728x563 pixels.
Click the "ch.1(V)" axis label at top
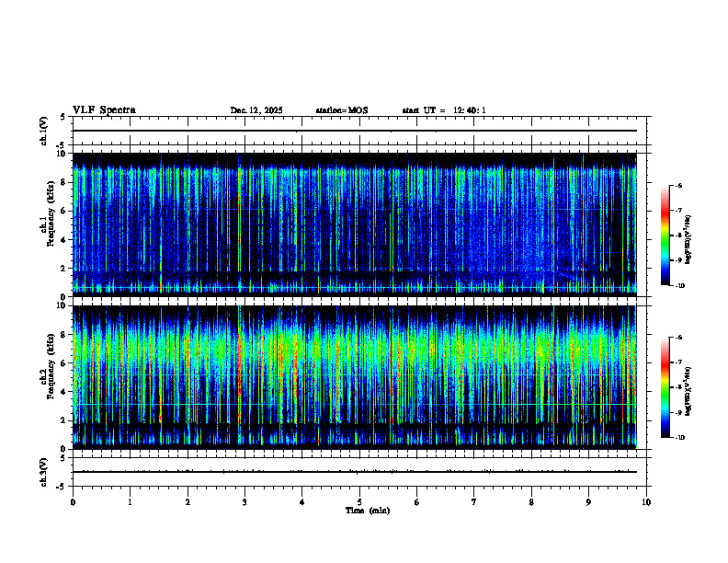click(x=43, y=131)
